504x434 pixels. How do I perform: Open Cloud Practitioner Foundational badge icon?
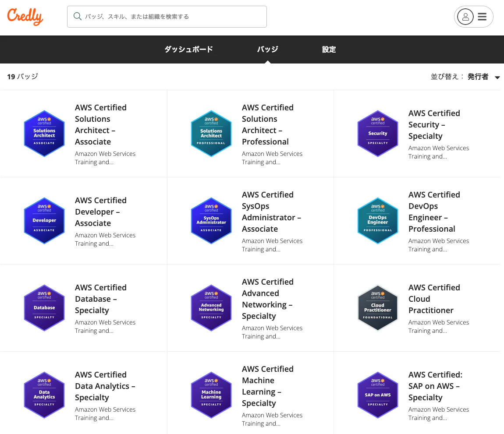click(x=378, y=308)
